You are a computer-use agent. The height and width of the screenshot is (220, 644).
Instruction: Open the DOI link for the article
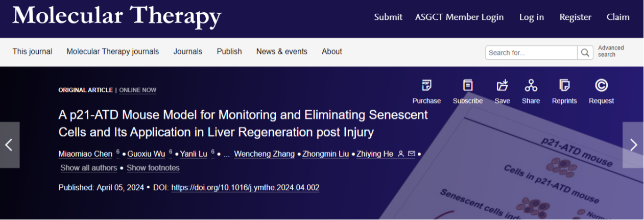pos(245,188)
